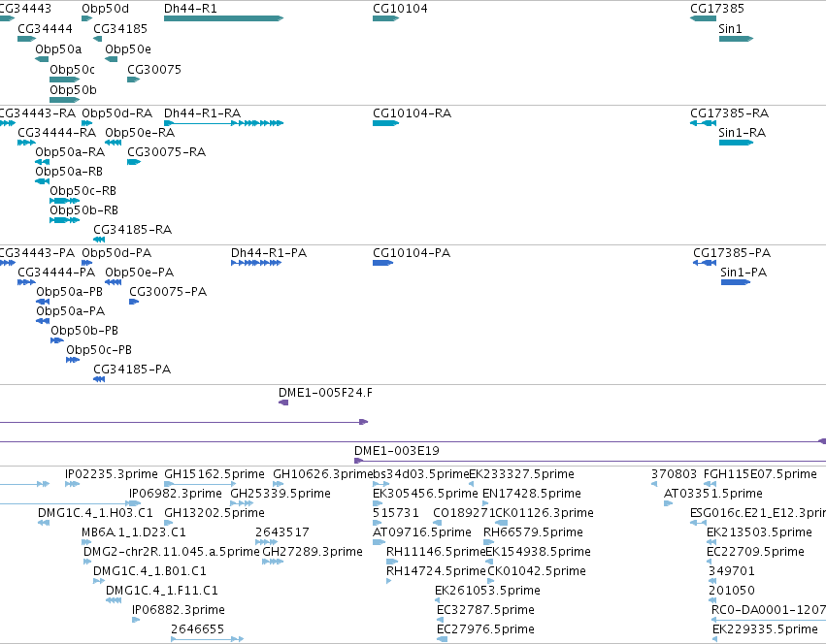Click the IP06982.3prime EST label
Screen dimensions: 826x644
point(176,494)
